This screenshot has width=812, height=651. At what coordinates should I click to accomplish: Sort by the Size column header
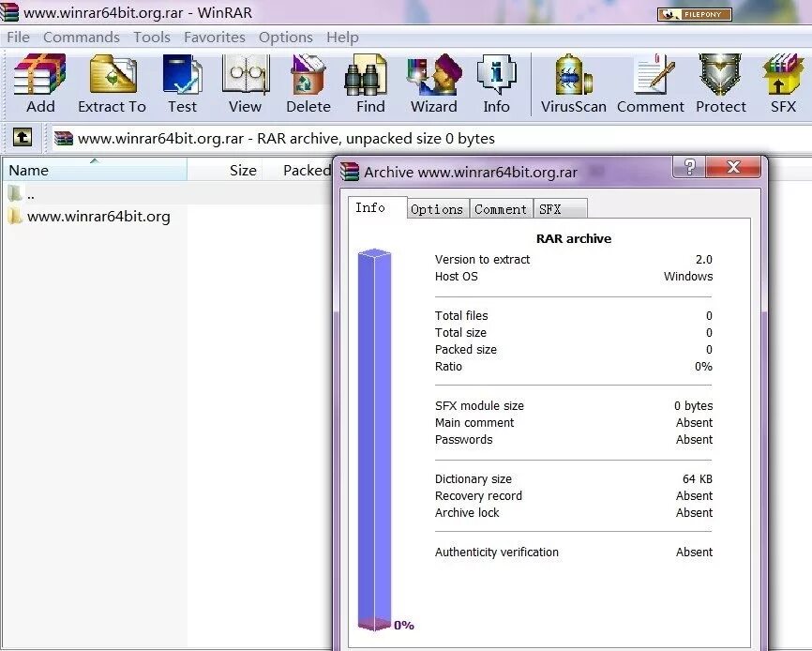[225, 170]
